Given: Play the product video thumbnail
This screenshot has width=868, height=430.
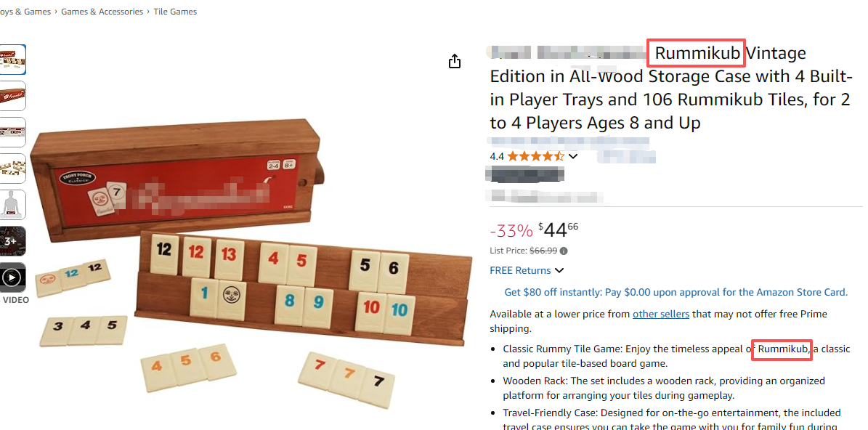Looking at the screenshot, I should click(x=12, y=277).
